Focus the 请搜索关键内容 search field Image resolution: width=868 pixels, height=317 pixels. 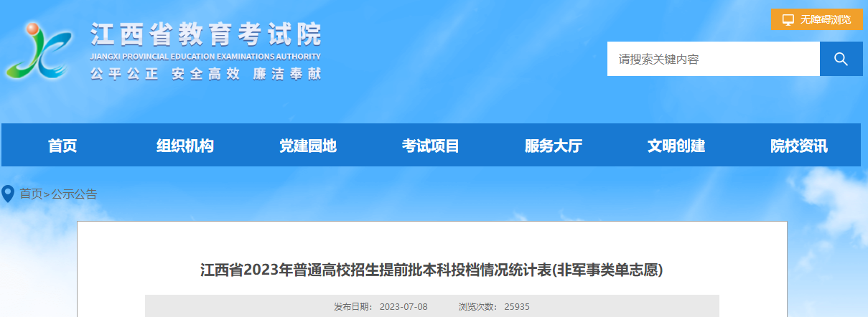(x=714, y=59)
